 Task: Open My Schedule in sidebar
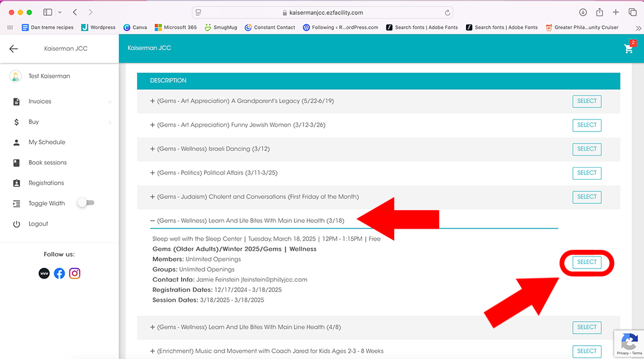[46, 142]
